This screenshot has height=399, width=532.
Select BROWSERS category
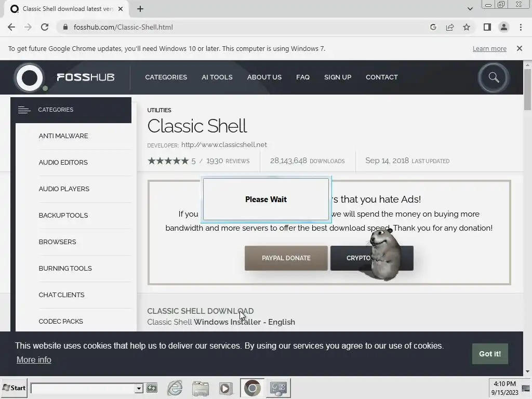(x=57, y=242)
